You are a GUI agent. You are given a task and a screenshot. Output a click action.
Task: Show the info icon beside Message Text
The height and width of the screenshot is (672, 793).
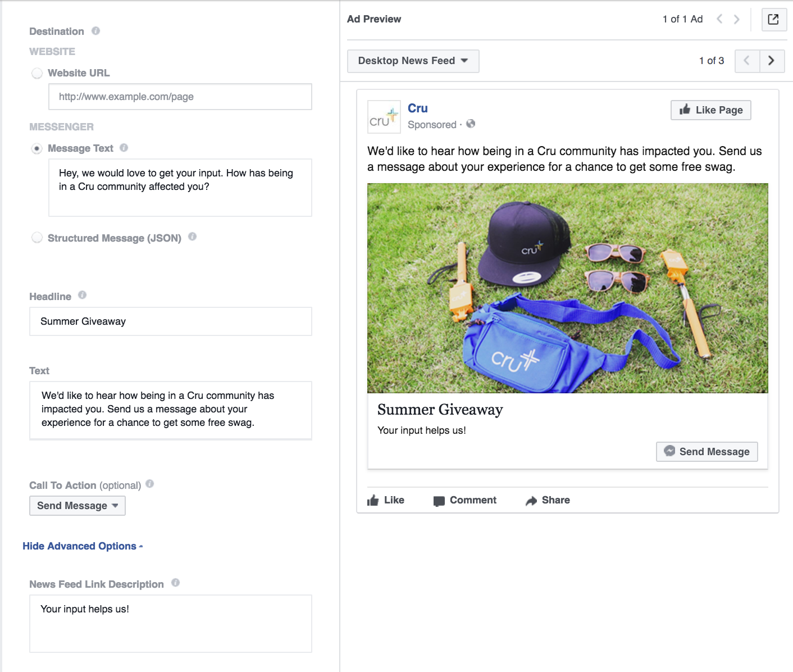pyautogui.click(x=124, y=148)
